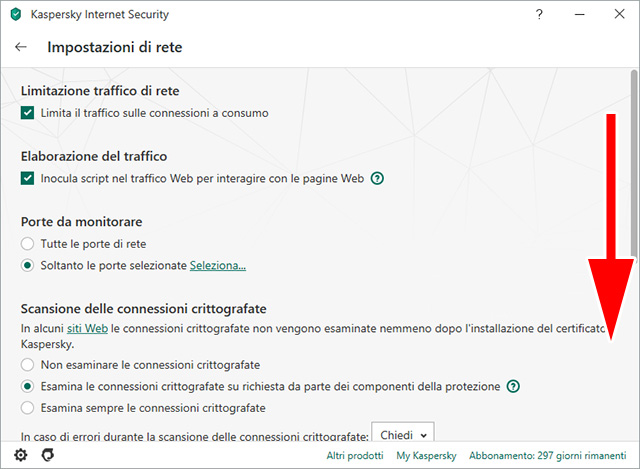Open help via title bar question mark
Viewport: 640px width, 469px height.
coord(539,14)
